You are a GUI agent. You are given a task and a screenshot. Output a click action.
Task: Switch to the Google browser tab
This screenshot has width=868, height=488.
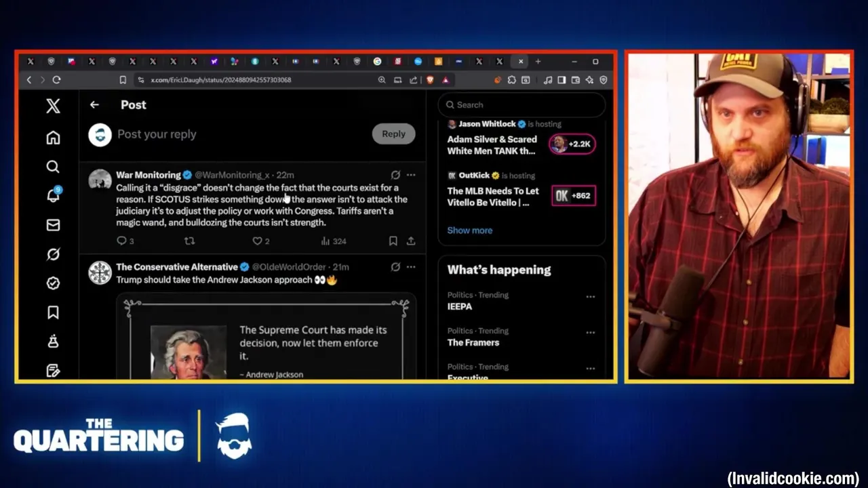377,61
